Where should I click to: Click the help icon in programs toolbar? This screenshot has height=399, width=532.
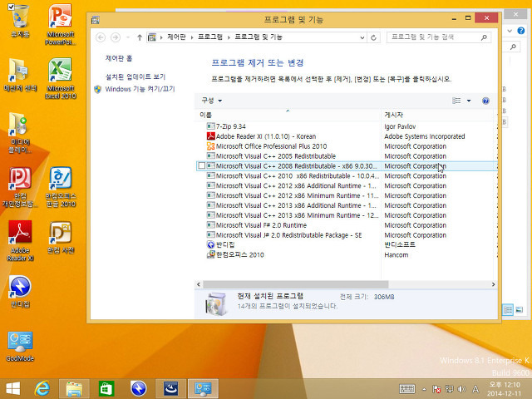point(485,101)
